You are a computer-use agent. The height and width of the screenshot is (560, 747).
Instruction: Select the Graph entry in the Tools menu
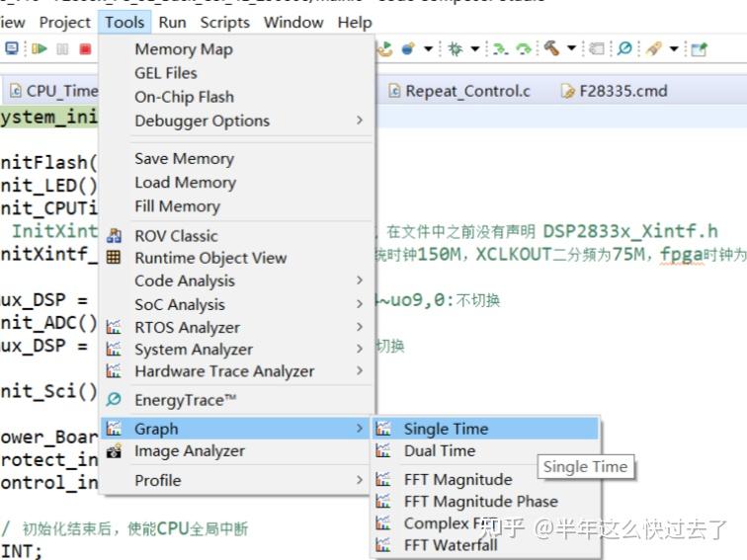point(237,429)
